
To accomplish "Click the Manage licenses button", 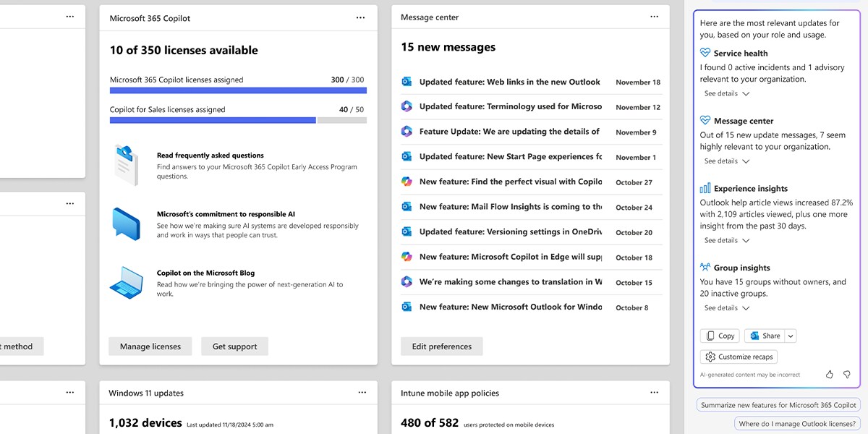I will click(x=150, y=346).
